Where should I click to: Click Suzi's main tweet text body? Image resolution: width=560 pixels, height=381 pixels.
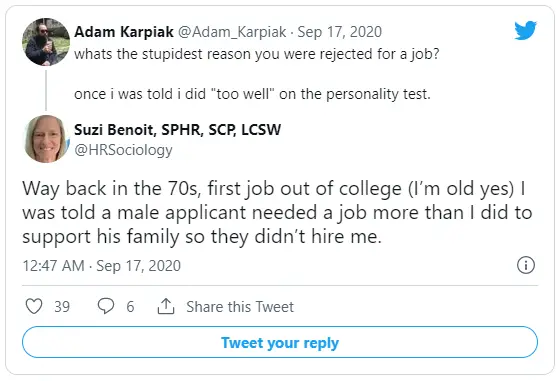[277, 212]
